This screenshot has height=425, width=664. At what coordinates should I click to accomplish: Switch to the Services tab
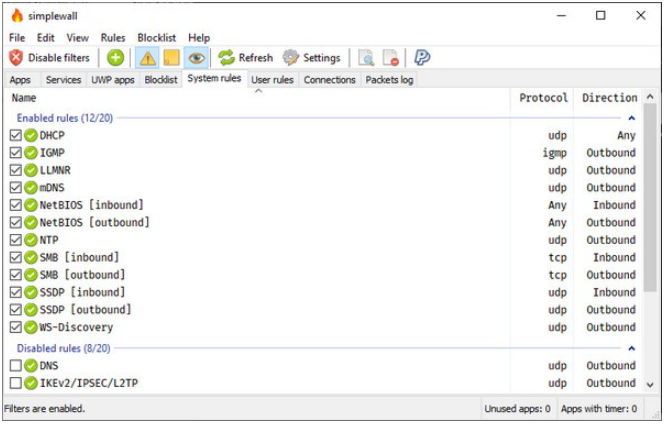[64, 80]
